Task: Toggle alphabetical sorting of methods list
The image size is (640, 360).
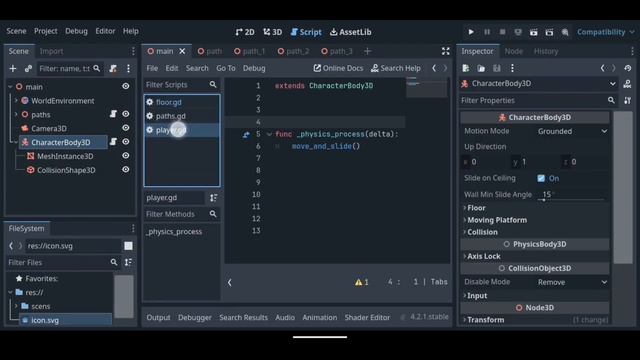Action: point(213,198)
